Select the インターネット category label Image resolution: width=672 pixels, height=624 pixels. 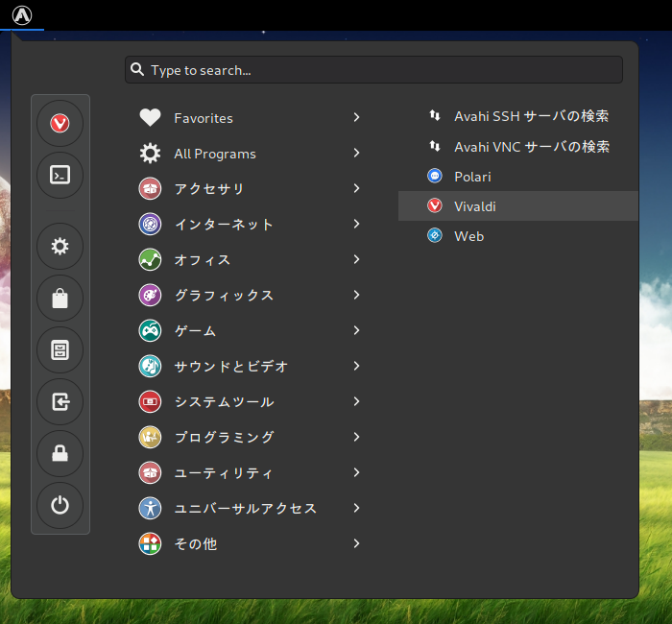(x=224, y=224)
